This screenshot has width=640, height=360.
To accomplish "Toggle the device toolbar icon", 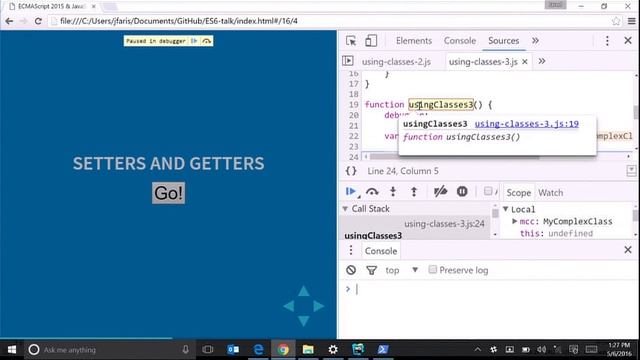I will coord(371,41).
